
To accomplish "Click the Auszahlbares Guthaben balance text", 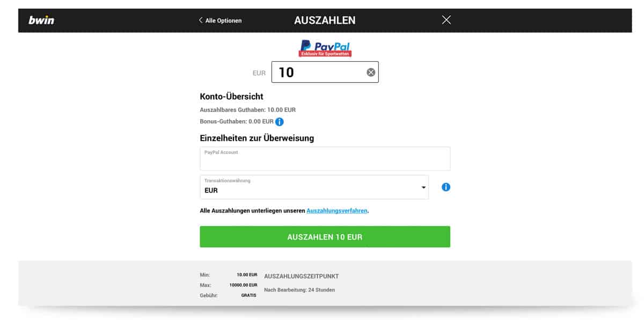I will (247, 110).
